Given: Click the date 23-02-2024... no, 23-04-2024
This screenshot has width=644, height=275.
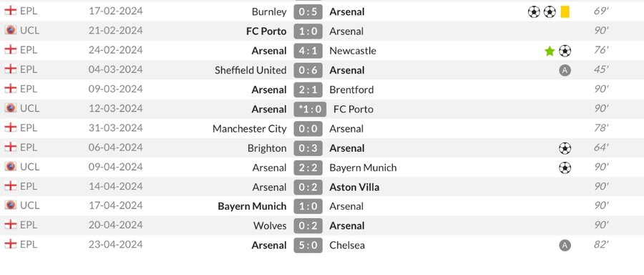Looking at the screenshot, I should click(115, 245).
